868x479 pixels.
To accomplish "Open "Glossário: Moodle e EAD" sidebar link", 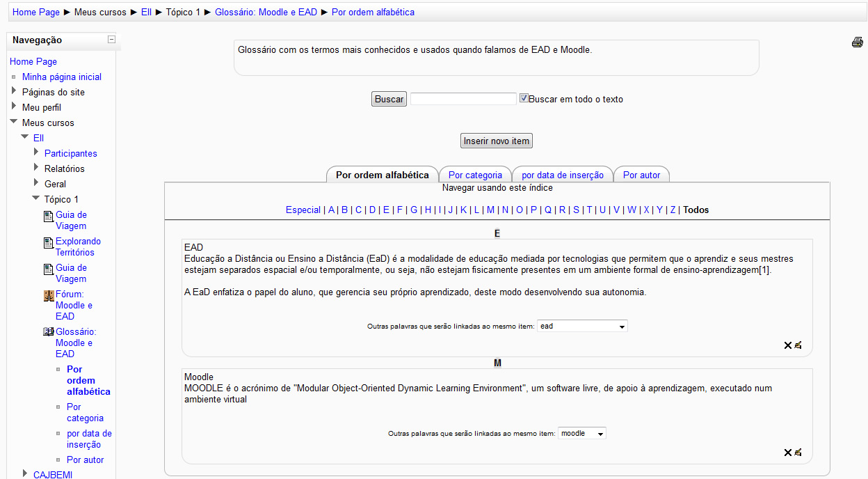I will tap(76, 343).
